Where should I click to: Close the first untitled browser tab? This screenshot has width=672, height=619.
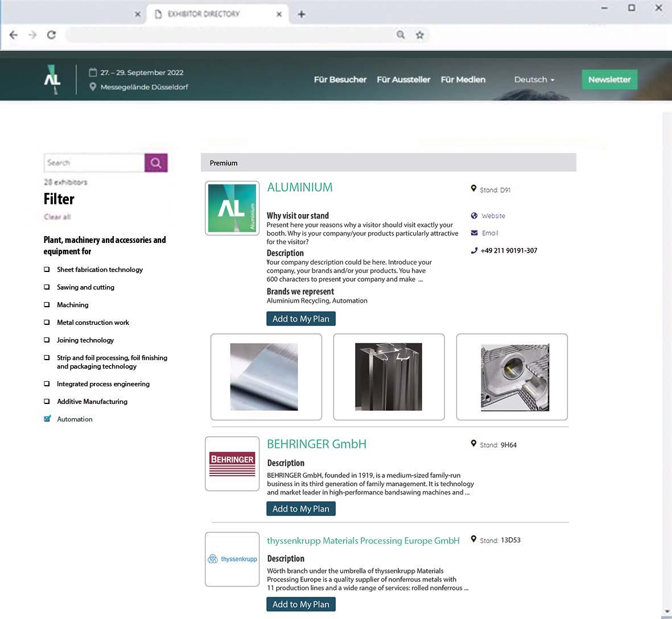[x=138, y=14]
